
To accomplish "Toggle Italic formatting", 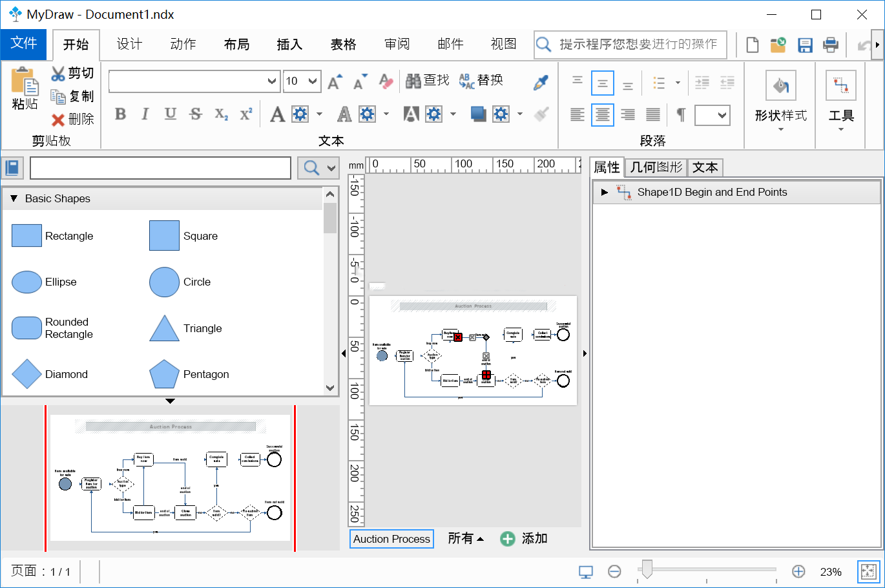I will [x=145, y=114].
